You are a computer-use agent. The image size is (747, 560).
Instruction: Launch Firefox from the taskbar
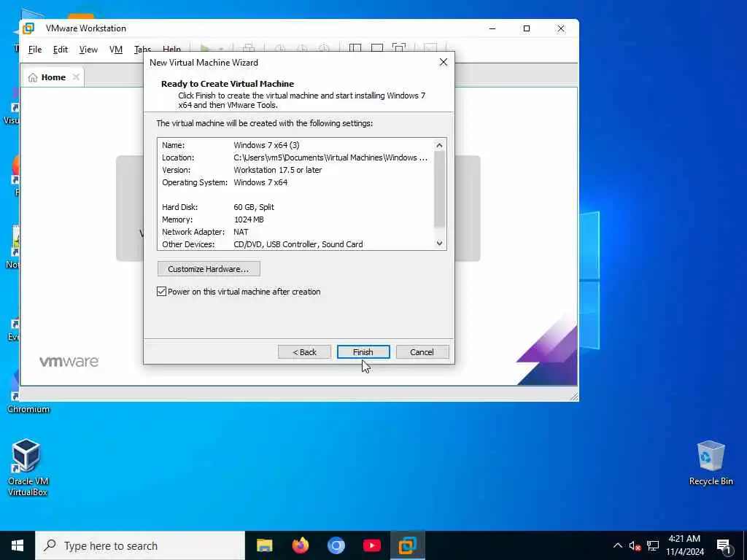click(x=300, y=545)
